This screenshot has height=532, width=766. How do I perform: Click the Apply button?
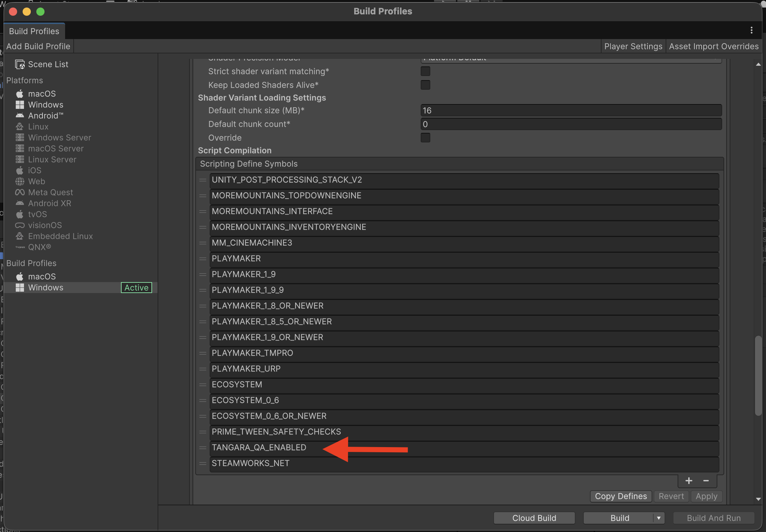pyautogui.click(x=706, y=496)
